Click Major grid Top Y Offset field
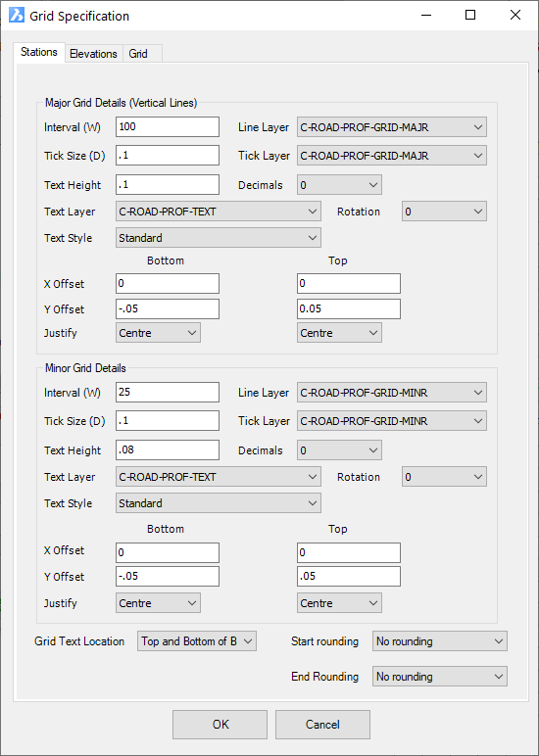This screenshot has width=539, height=756. (349, 309)
